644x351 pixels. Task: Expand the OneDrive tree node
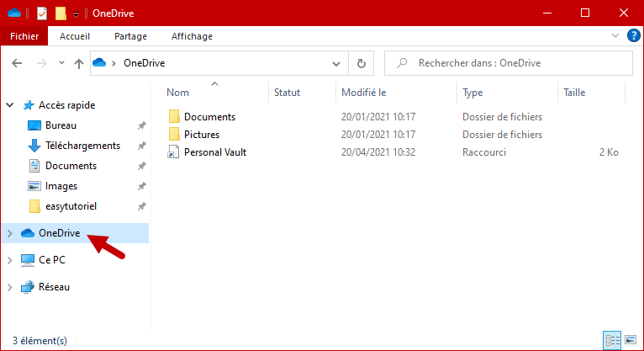pyautogui.click(x=10, y=233)
